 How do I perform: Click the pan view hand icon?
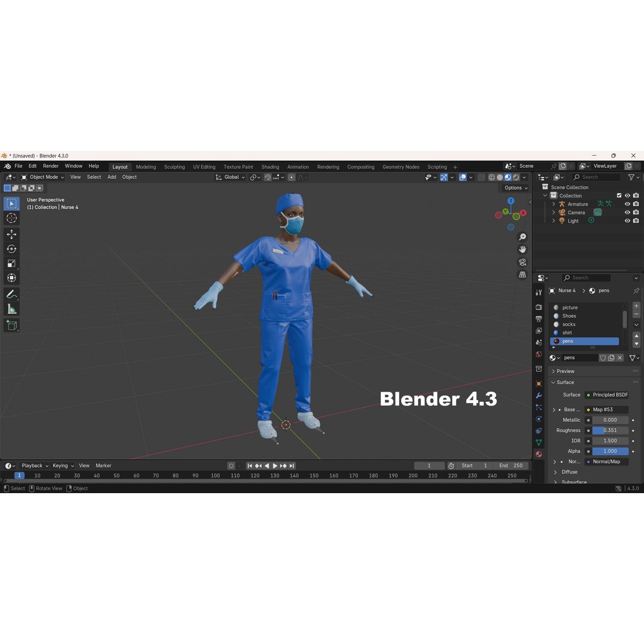click(522, 249)
